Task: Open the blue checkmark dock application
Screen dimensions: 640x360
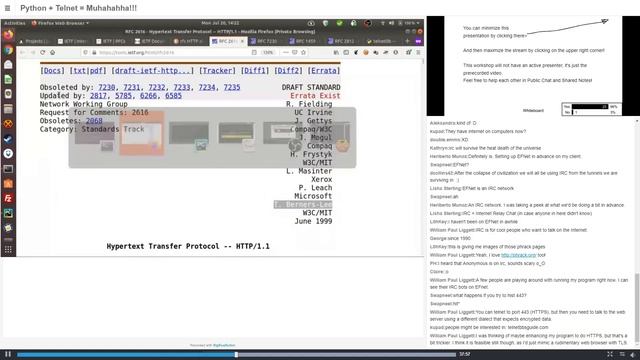Action: tap(8, 139)
